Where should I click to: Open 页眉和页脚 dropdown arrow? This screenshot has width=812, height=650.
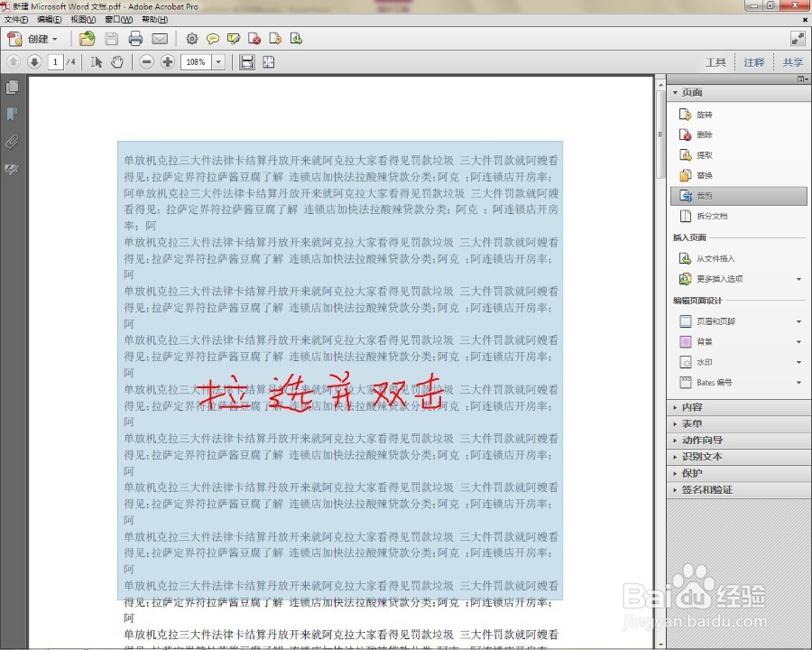point(799,322)
